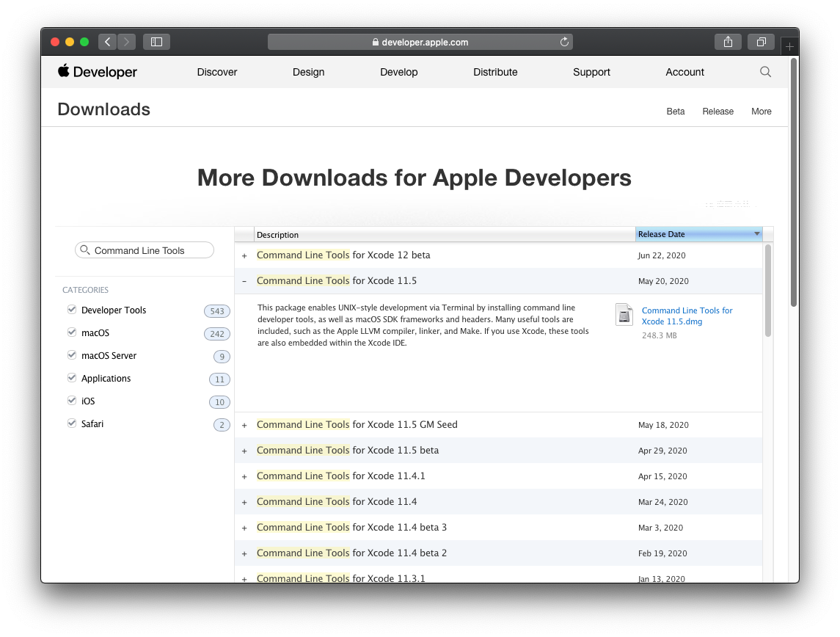Go forward with Safari's forward arrow
840x637 pixels.
(126, 42)
